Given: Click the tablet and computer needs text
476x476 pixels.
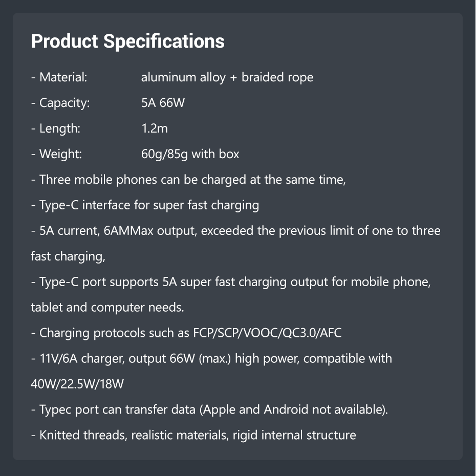Looking at the screenshot, I should tap(107, 308).
